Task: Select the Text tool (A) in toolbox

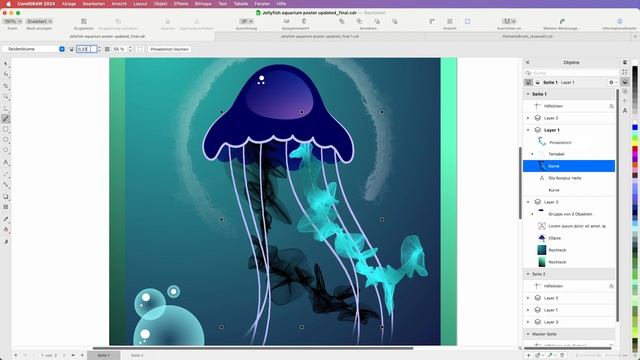Action: pyautogui.click(x=5, y=162)
